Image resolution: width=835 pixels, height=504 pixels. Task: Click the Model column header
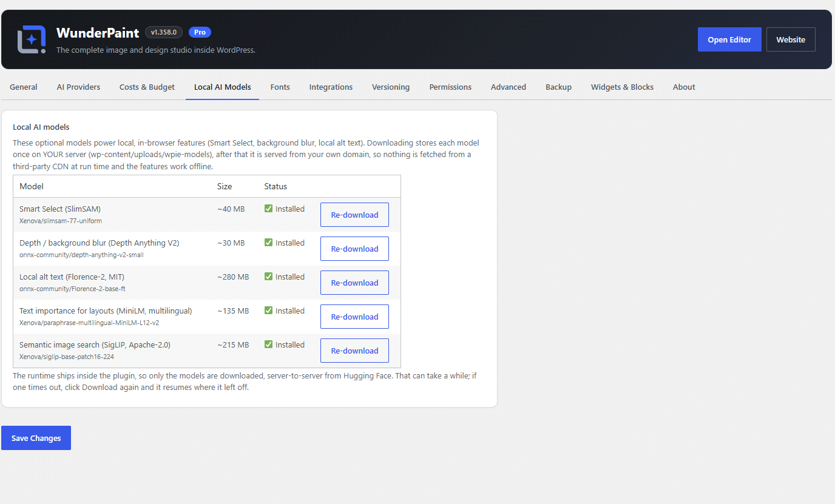tap(32, 186)
